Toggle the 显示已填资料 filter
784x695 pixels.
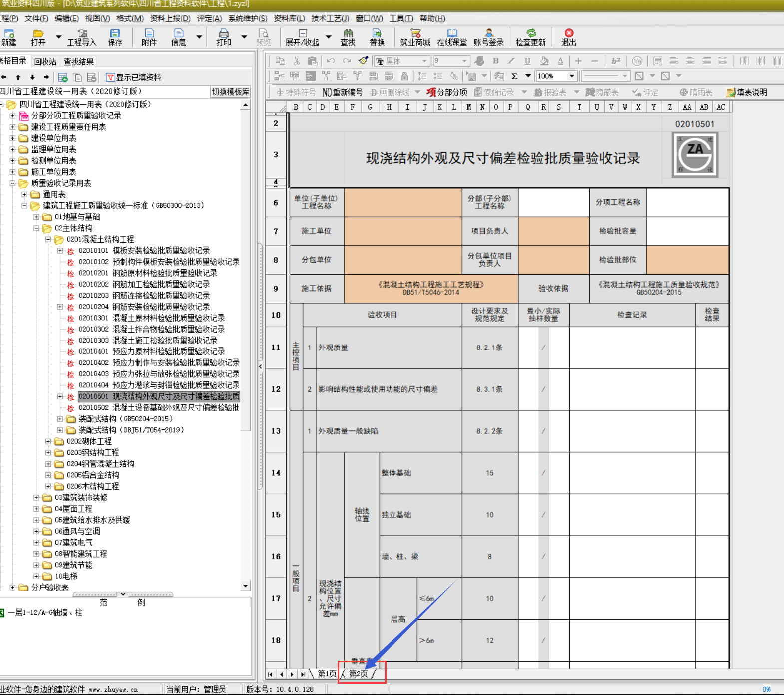133,77
